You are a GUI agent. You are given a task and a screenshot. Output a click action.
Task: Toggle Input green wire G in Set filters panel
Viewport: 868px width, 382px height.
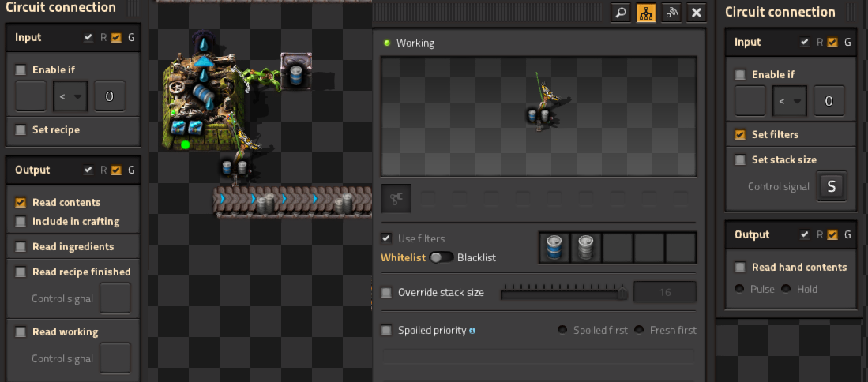point(832,42)
